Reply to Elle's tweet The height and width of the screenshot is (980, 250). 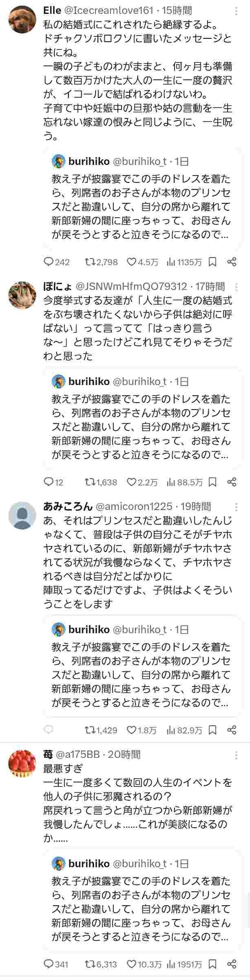(x=49, y=262)
